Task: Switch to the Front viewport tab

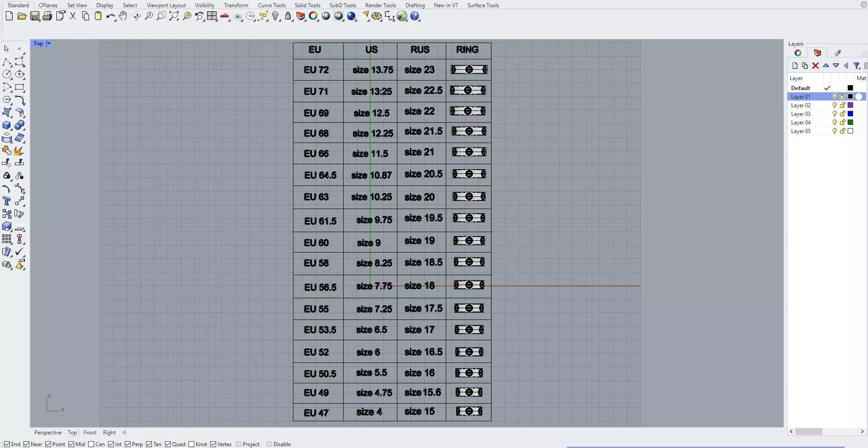Action: pyautogui.click(x=90, y=433)
